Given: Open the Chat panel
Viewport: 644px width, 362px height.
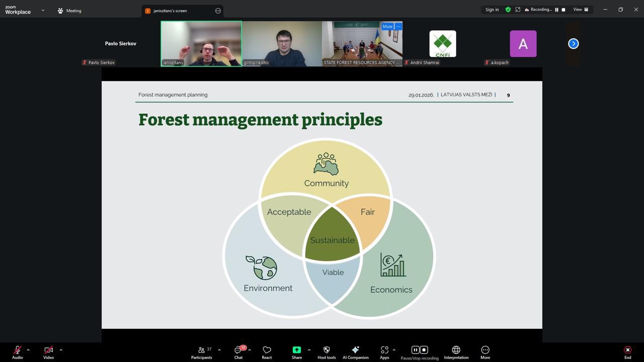Looking at the screenshot, I should (x=238, y=352).
